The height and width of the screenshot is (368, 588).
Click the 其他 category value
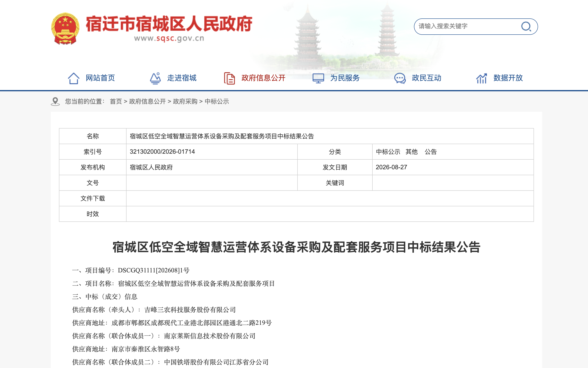point(412,152)
